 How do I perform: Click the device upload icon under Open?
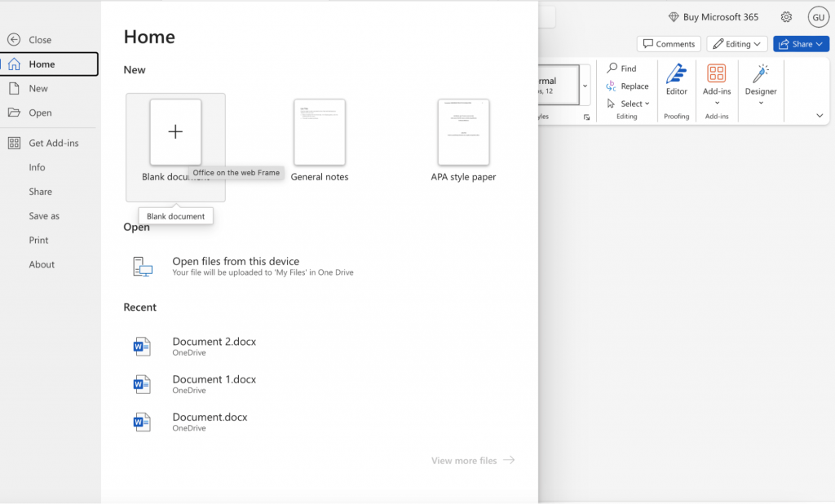[x=142, y=267]
